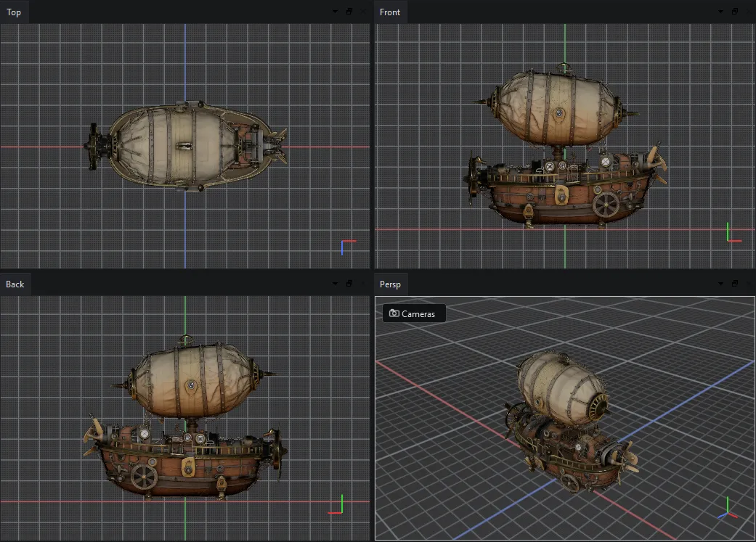The image size is (756, 542).
Task: Open the Cameras menu in Persp view
Action: coord(413,313)
